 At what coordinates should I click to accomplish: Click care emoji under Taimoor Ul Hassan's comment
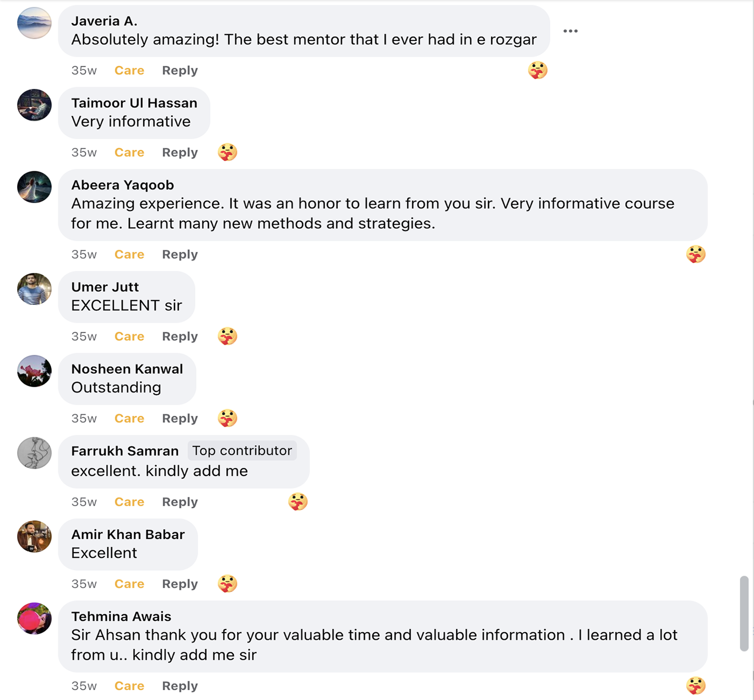[227, 152]
